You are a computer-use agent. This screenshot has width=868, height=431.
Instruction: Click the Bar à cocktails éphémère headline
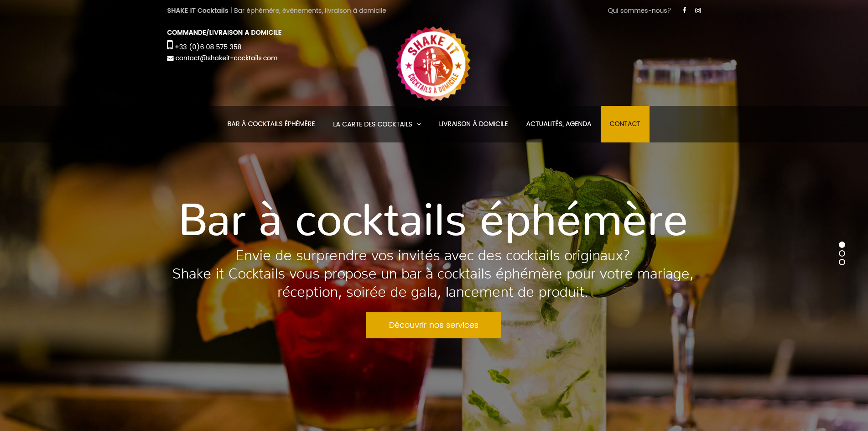click(x=433, y=221)
